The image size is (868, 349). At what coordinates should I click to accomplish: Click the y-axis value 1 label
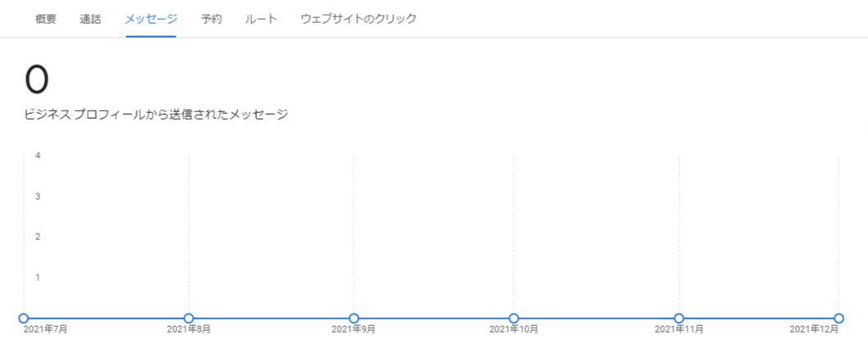(38, 277)
